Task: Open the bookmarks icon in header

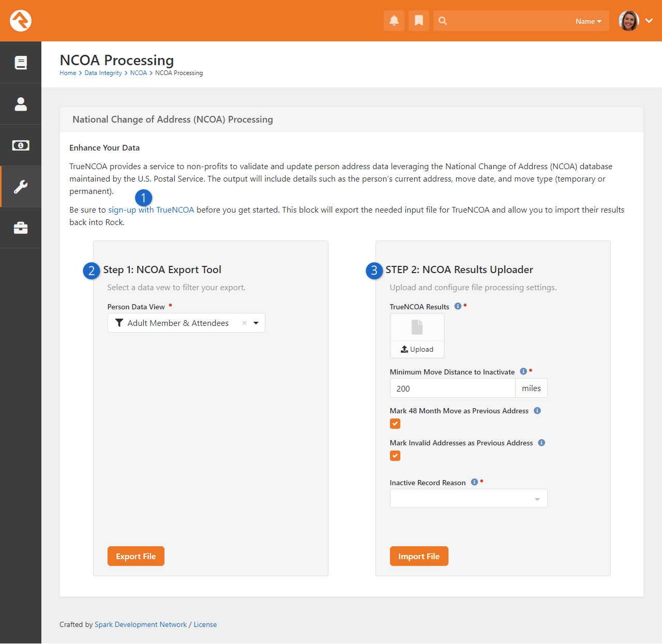Action: click(419, 21)
